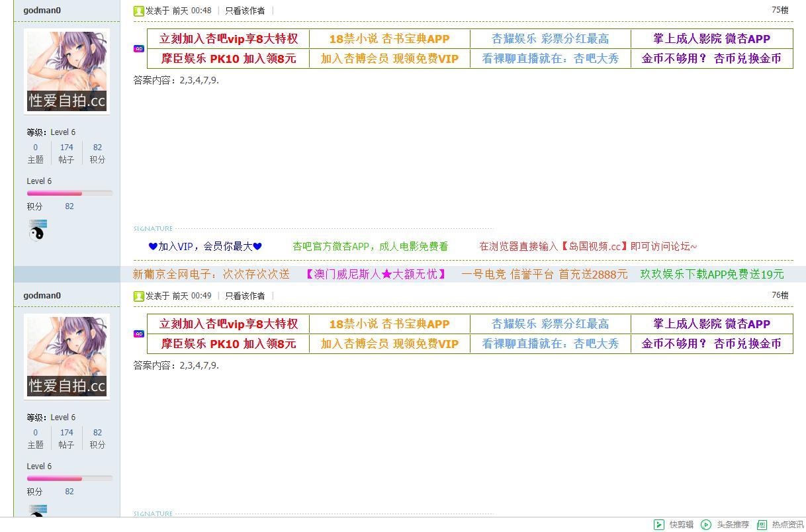The height and width of the screenshot is (532, 806).
Task: Click the 75楼 floor number
Action: pyautogui.click(x=780, y=11)
